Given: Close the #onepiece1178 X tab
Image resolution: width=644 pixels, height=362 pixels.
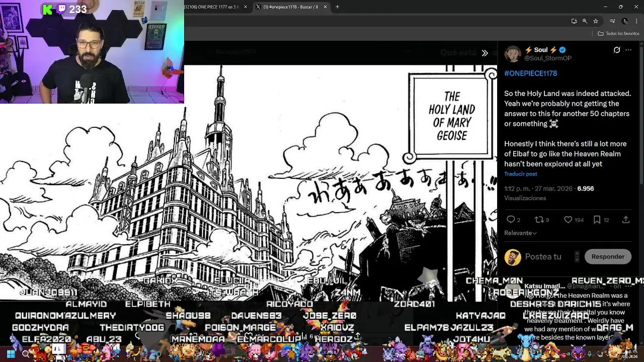Looking at the screenshot, I should (325, 7).
